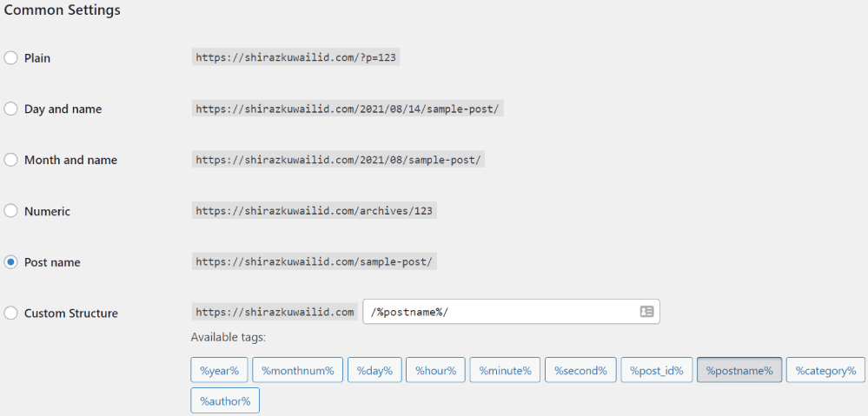Select the Plain permalink radio button

[x=10, y=57]
